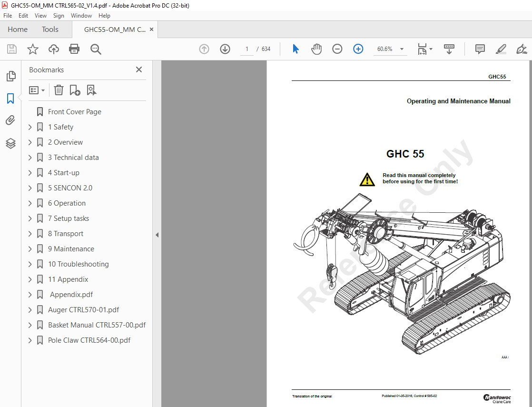The height and width of the screenshot is (407, 532).
Task: Jump to Appendix.pdf bookmark
Action: (71, 295)
